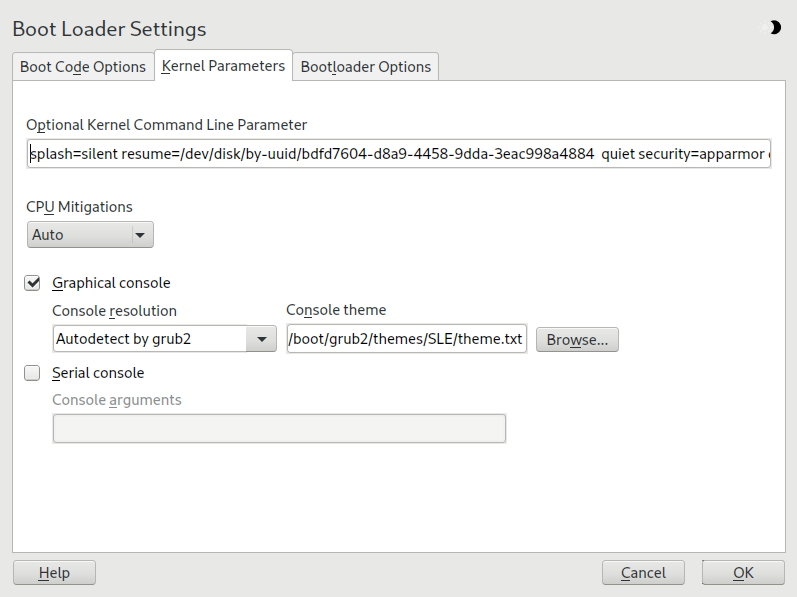
Task: Click into the Optional Kernel Command Line Parameter field
Action: pos(398,154)
